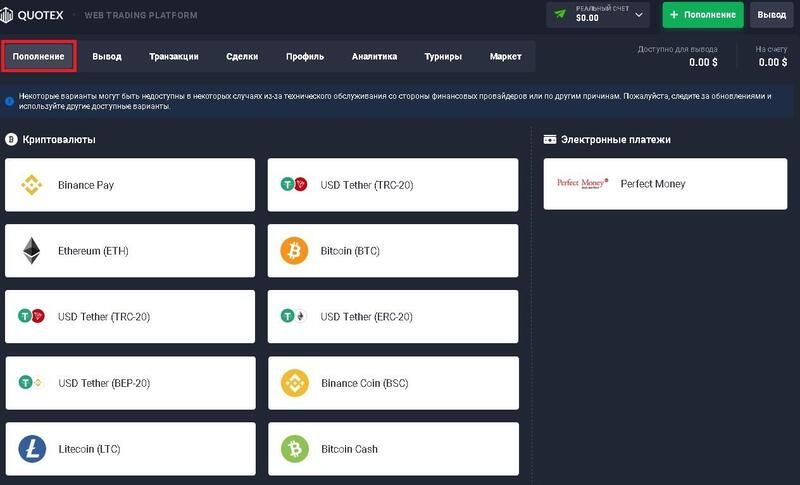Image resolution: width=800 pixels, height=485 pixels.
Task: Click the Вывод button beside green deposit button
Action: pyautogui.click(x=771, y=15)
